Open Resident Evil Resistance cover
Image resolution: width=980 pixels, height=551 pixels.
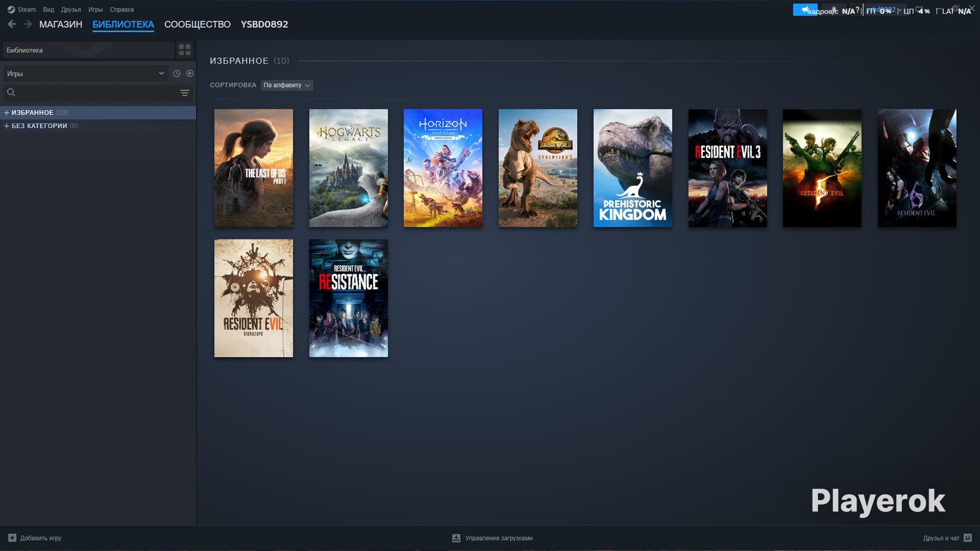pyautogui.click(x=348, y=298)
